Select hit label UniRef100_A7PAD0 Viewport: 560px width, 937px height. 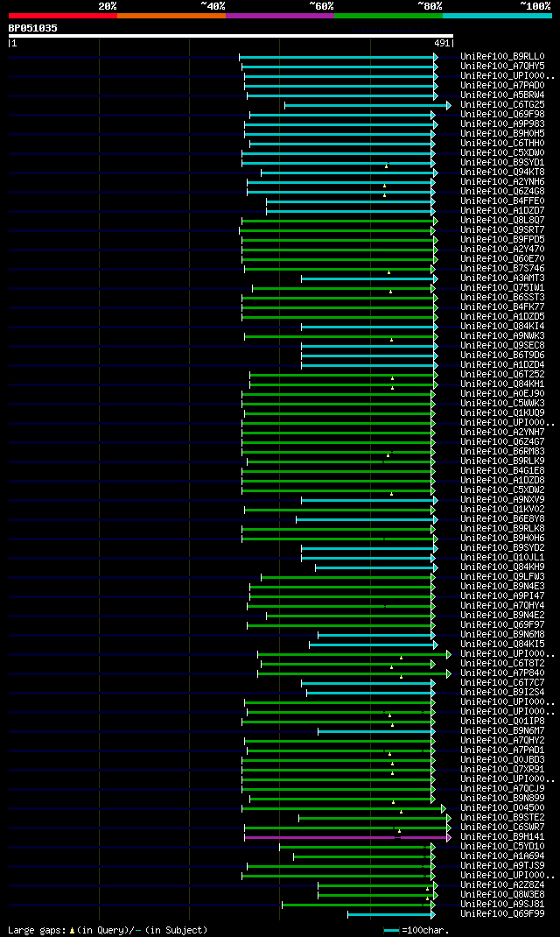pyautogui.click(x=502, y=86)
